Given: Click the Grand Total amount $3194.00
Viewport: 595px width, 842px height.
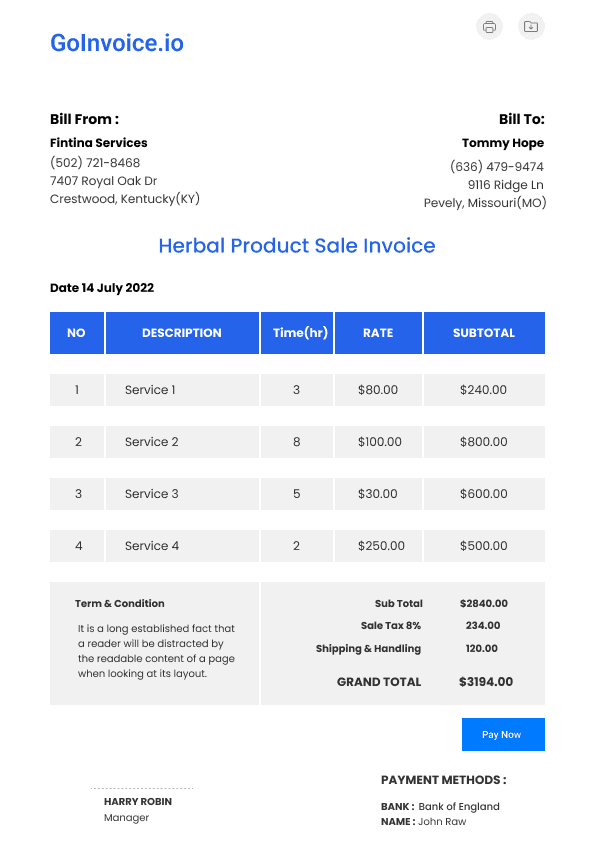Looking at the screenshot, I should point(485,682).
